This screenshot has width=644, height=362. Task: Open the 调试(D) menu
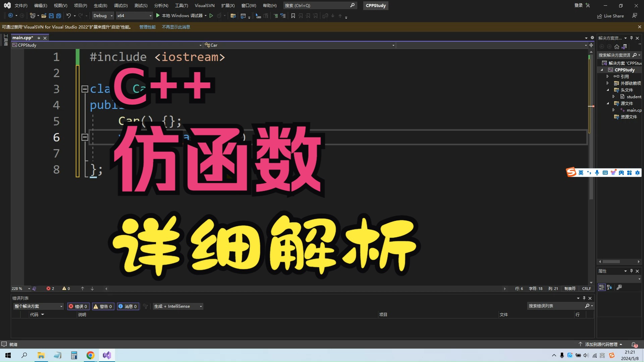[x=120, y=5]
